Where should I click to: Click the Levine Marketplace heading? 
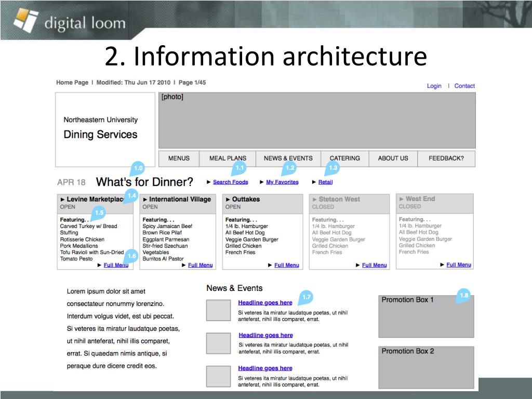(95, 199)
